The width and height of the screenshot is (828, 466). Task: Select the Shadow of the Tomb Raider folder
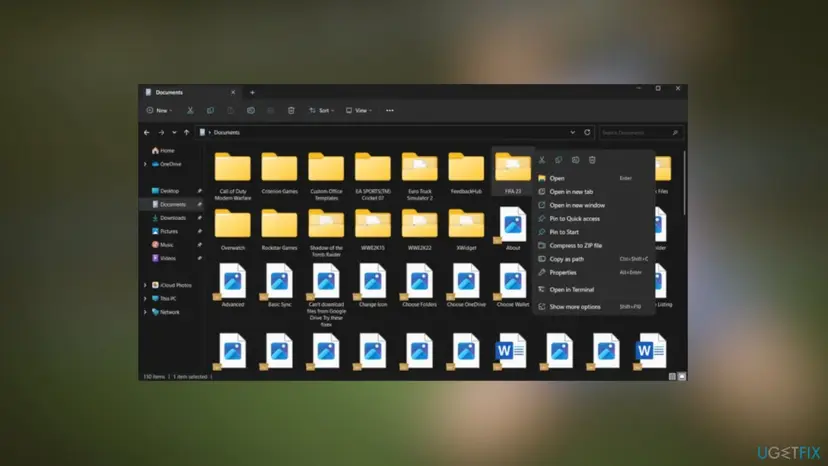326,232
